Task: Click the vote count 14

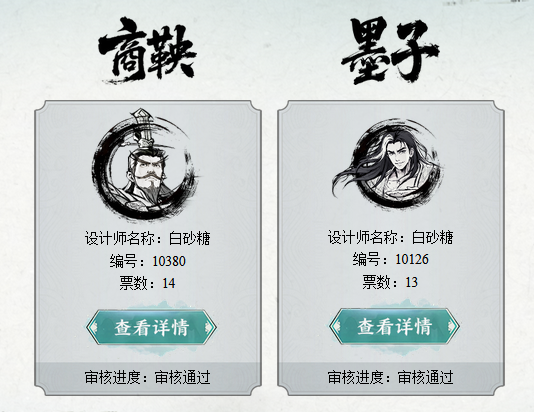Action: click(169, 283)
